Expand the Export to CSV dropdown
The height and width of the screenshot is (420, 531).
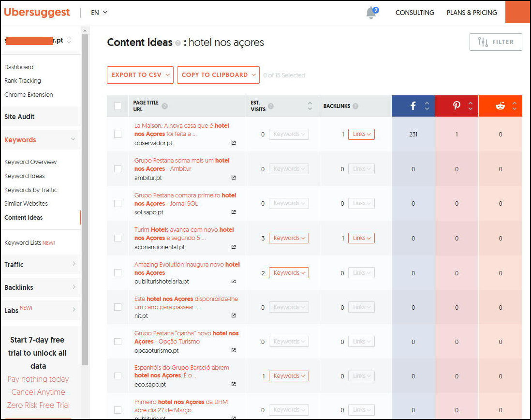tap(140, 75)
